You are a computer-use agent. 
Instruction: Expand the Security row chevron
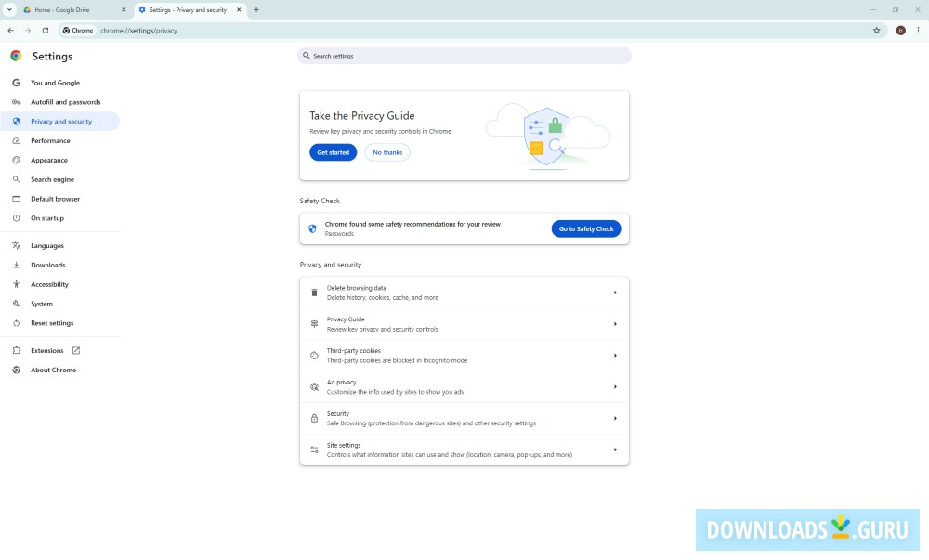(x=615, y=418)
